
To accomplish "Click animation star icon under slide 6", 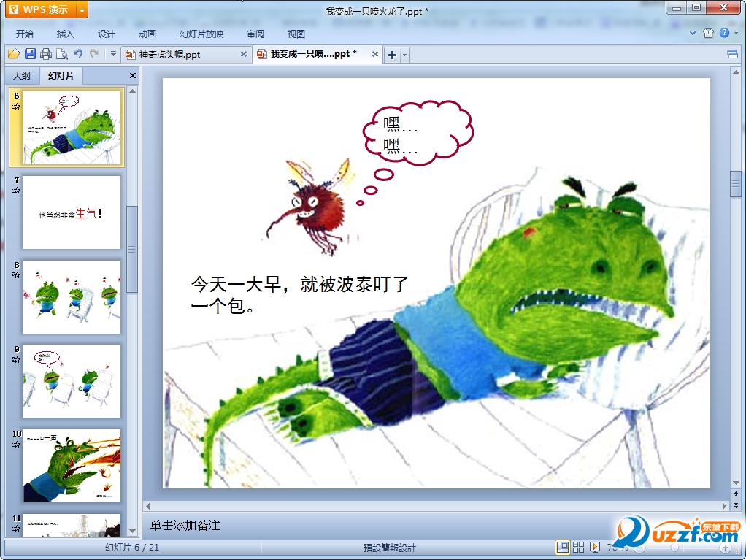I will 16,107.
